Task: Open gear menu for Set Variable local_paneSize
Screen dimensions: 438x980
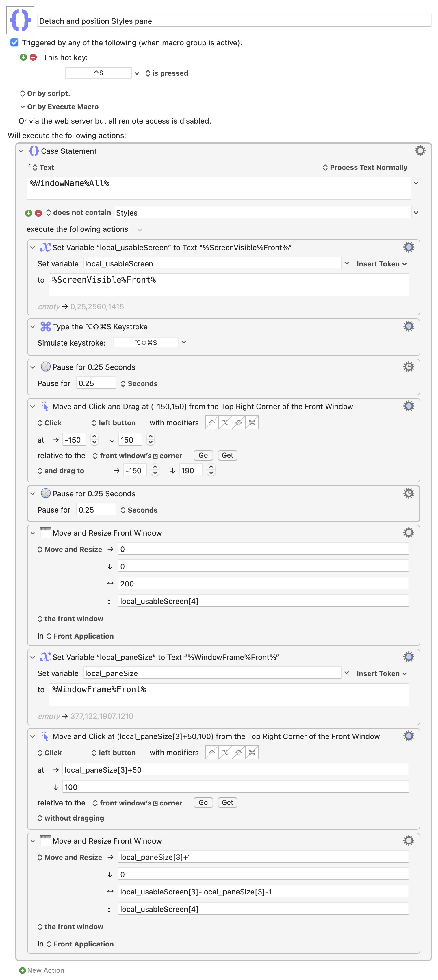Action: (x=408, y=657)
